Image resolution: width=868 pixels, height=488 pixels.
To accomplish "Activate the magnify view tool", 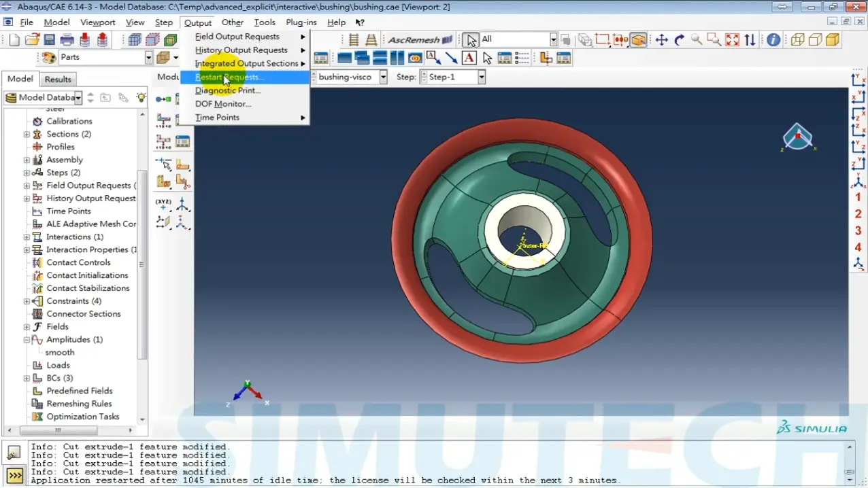I will pos(697,40).
